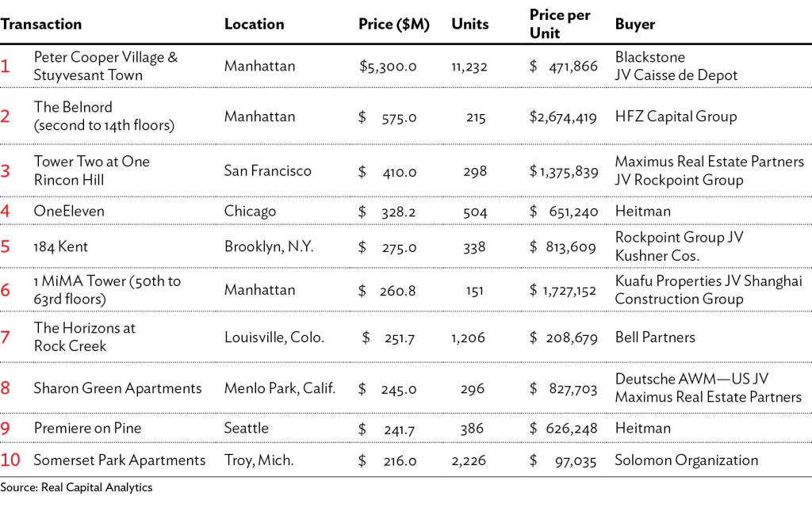Click Sharon Green Apartments entry
The height and width of the screenshot is (519, 812).
[117, 388]
